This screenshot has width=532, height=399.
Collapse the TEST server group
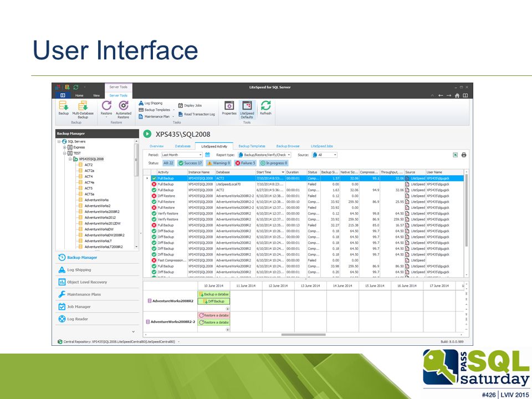point(65,153)
